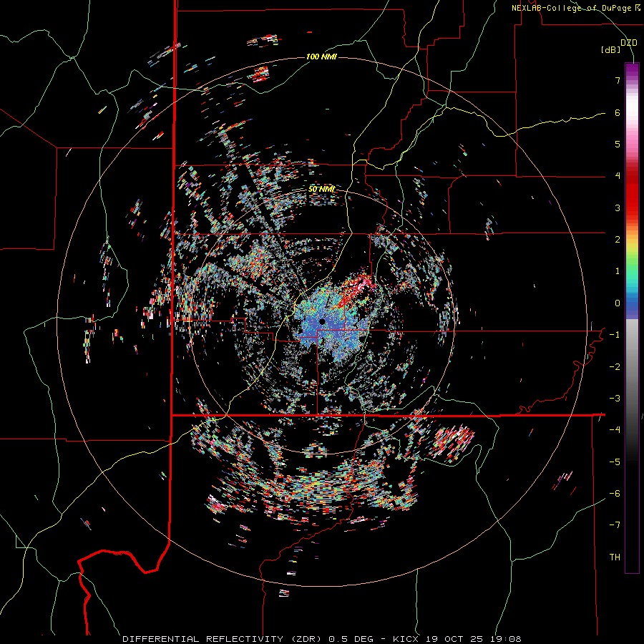Click the 3 value on the color scale

618,208
